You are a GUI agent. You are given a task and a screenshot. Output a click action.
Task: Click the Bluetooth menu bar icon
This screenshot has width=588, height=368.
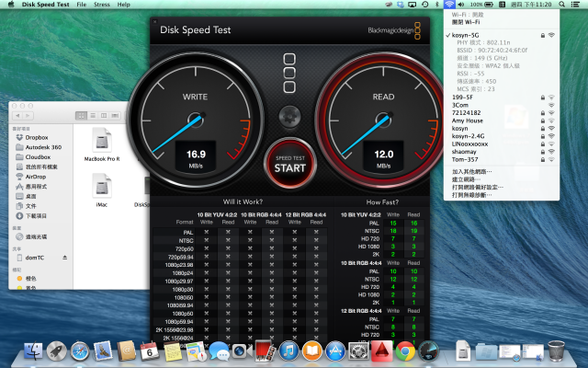pyautogui.click(x=437, y=5)
